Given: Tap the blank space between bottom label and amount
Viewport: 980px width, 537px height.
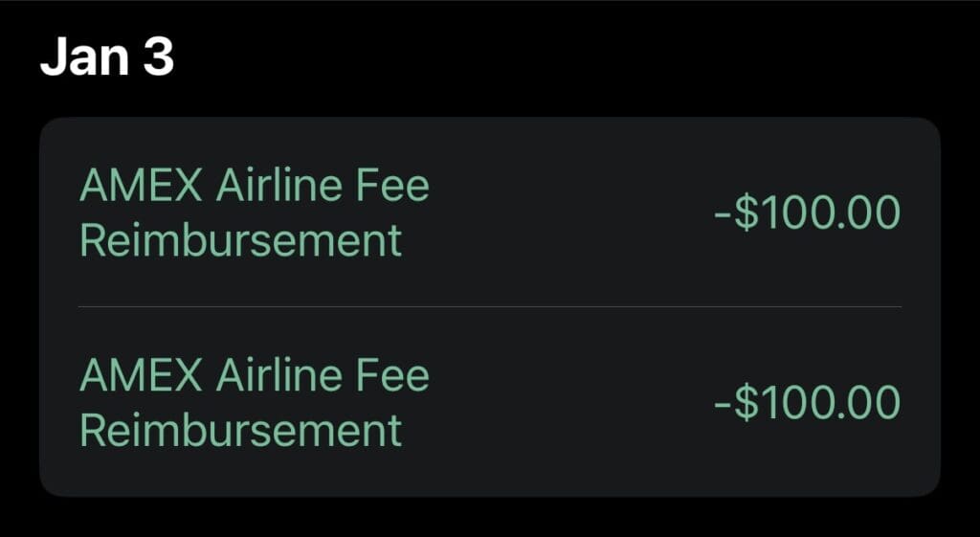Looking at the screenshot, I should [565, 402].
